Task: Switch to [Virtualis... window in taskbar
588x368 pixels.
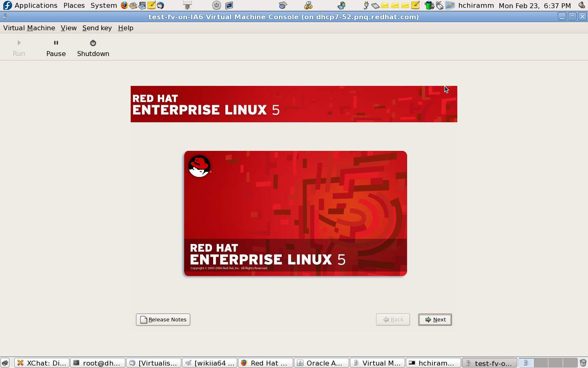Action: point(154,363)
